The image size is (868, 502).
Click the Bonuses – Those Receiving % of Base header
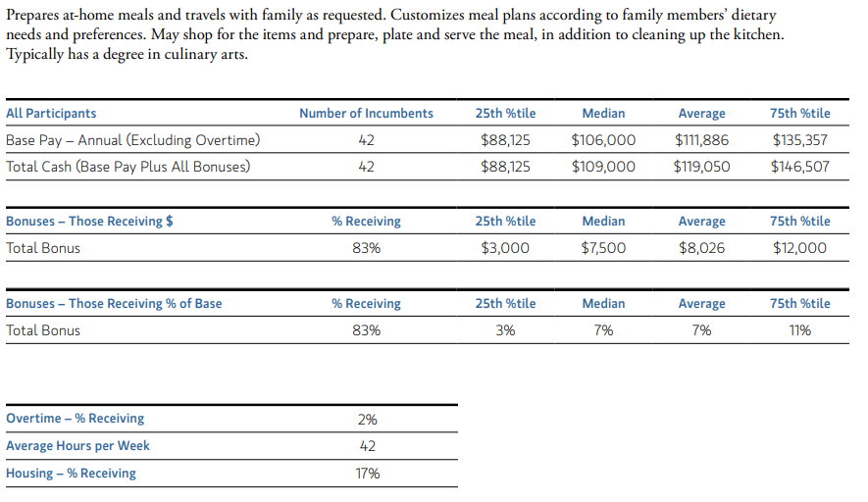[114, 304]
